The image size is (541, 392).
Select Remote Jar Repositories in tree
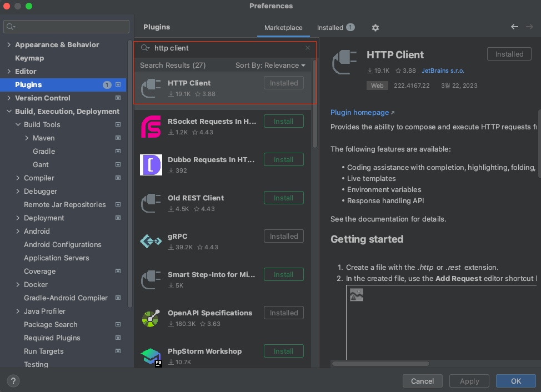(65, 204)
